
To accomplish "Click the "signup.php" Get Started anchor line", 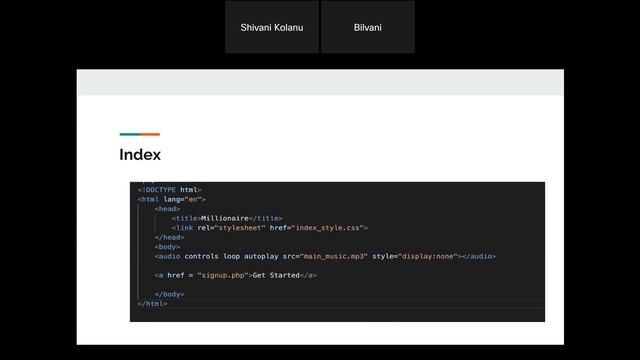I will [x=236, y=275].
